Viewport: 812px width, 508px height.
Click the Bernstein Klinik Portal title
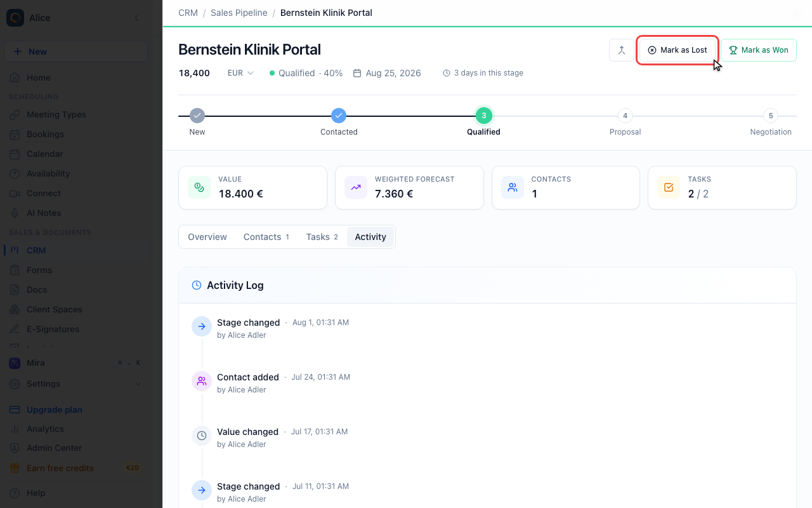(249, 50)
